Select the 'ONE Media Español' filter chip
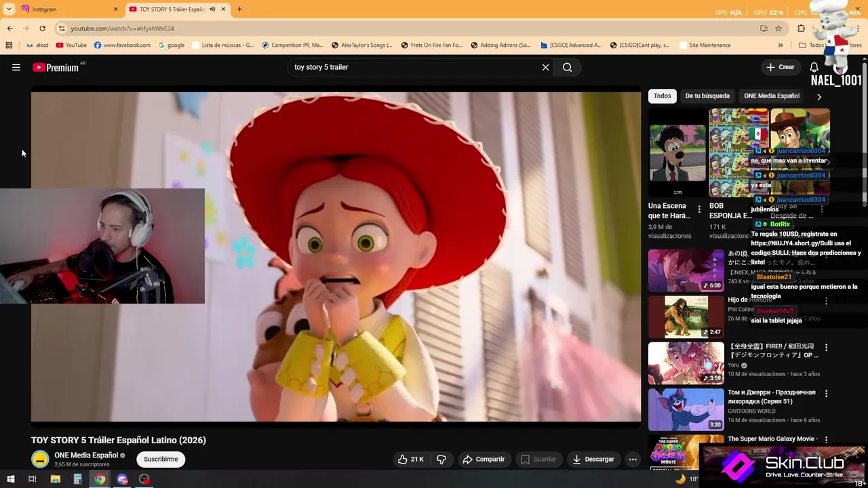 click(x=772, y=96)
